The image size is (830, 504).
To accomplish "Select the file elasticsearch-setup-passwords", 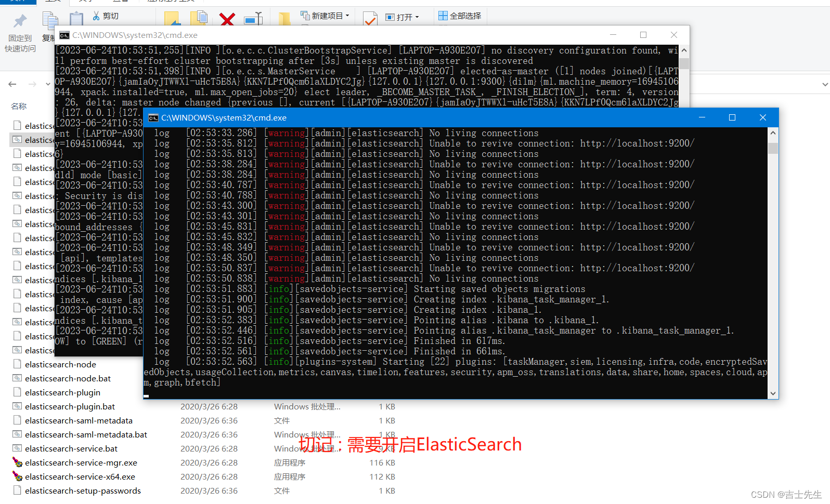I will coord(83,490).
